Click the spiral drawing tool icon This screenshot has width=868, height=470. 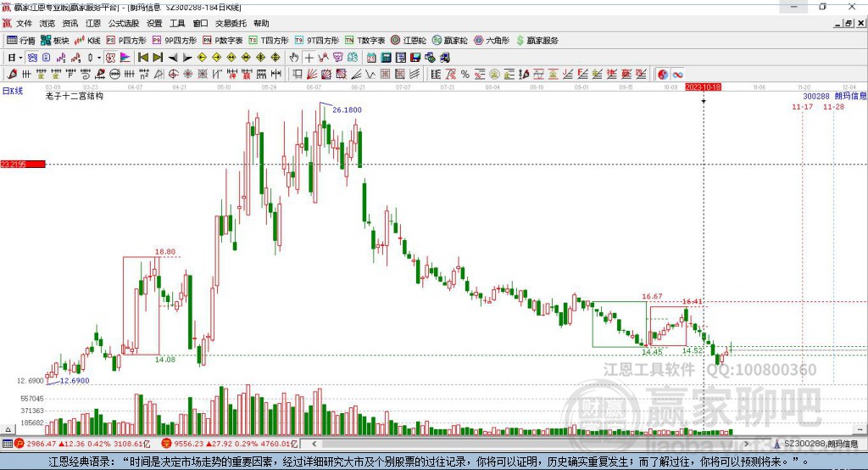point(86,75)
